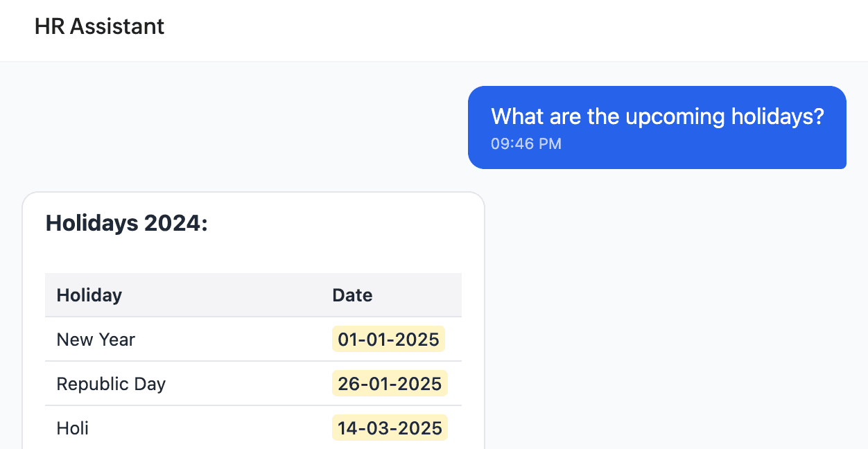868x449 pixels.
Task: Select the Republic Day holiday name
Action: (x=111, y=384)
